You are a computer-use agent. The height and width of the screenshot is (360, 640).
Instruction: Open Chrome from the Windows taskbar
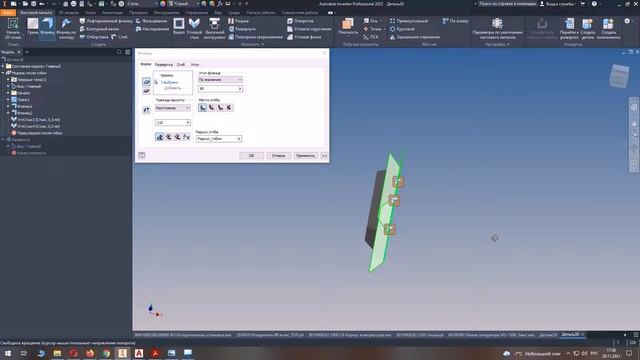pos(106,353)
